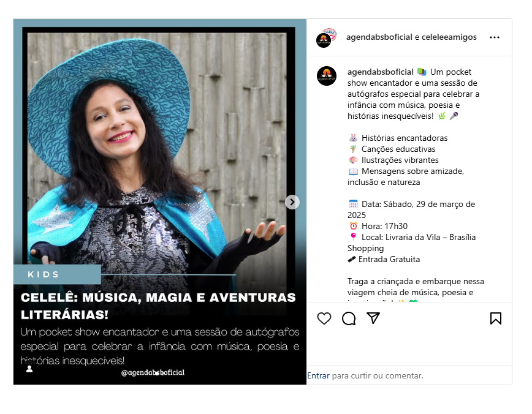Share post using paper plane icon

click(373, 318)
